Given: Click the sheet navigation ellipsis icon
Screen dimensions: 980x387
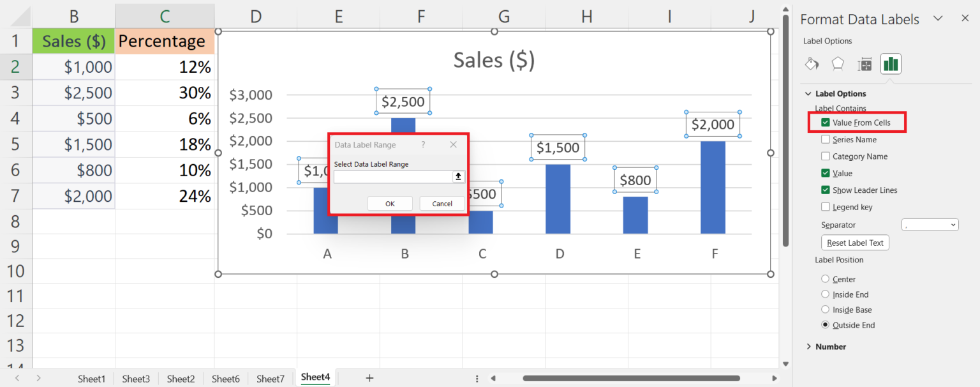Looking at the screenshot, I should (x=477, y=378).
